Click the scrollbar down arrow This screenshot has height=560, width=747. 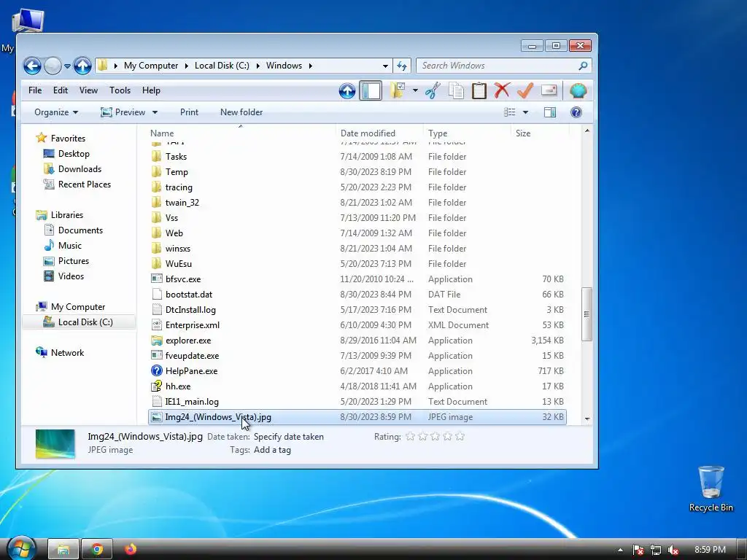(x=587, y=419)
